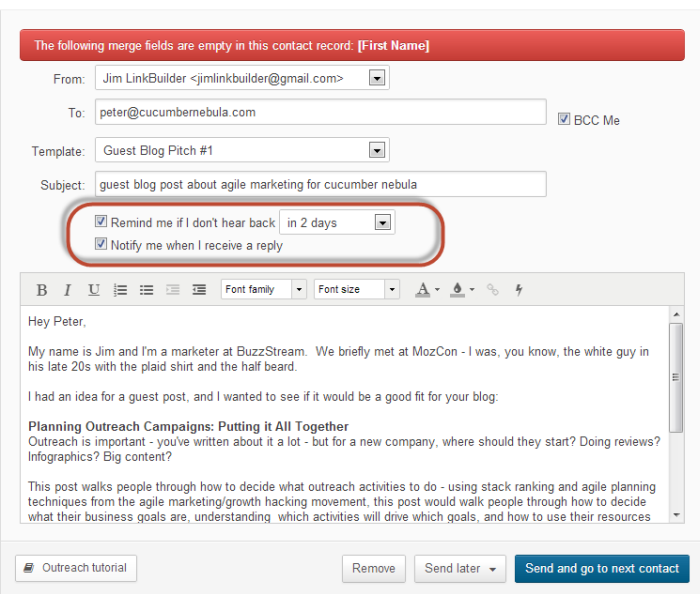
Task: Click Send and go to next contact
Action: 602,569
